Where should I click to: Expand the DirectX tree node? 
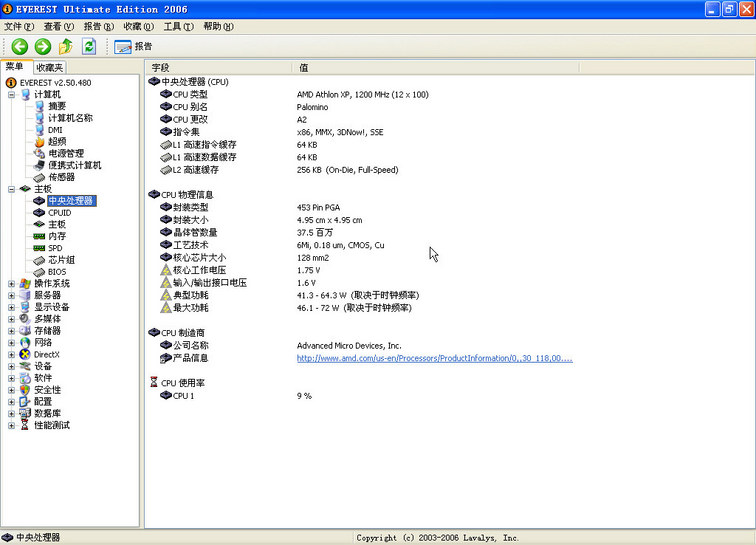[x=11, y=354]
